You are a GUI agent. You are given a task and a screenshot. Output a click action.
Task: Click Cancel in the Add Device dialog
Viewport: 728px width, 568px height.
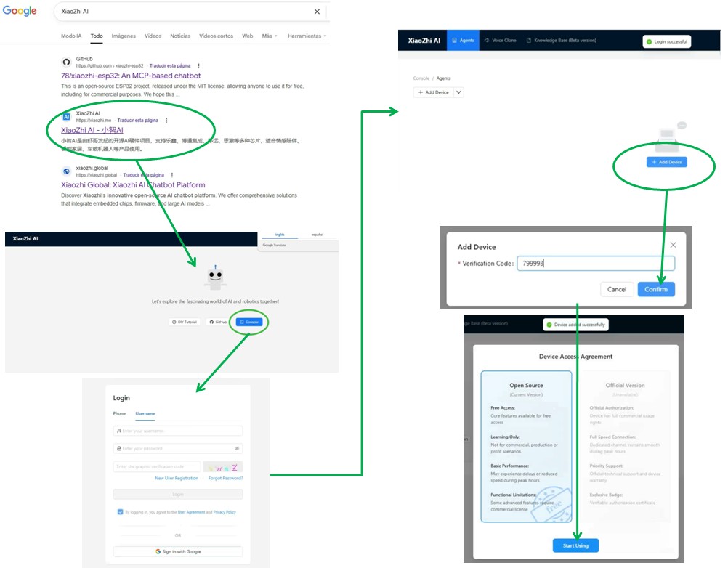(x=617, y=289)
